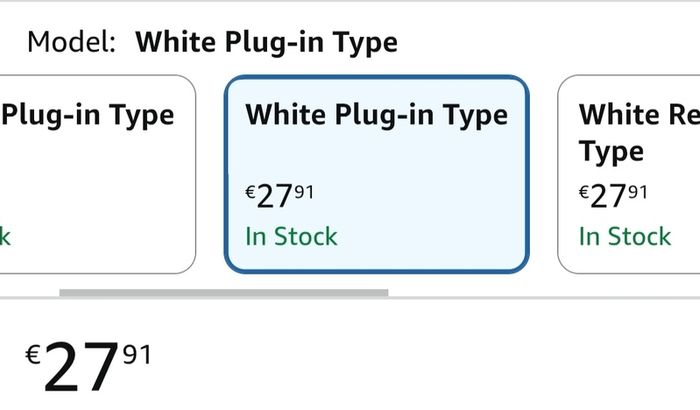700x410 pixels.
Task: Click the bold title inside the selected blue card
Action: tap(377, 116)
